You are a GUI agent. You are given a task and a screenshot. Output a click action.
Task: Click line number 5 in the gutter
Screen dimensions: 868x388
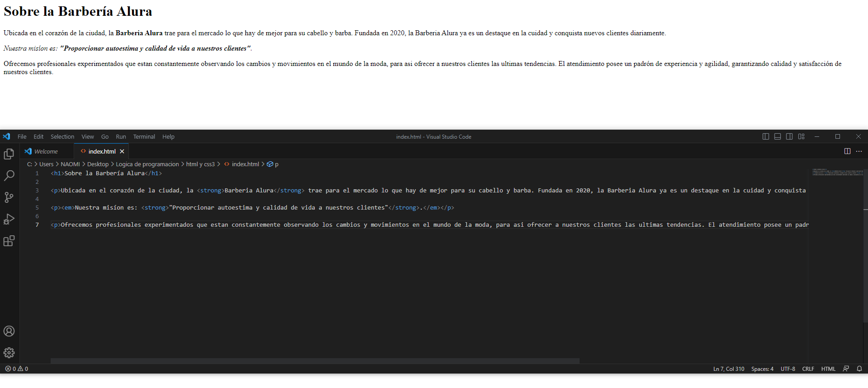pos(37,207)
